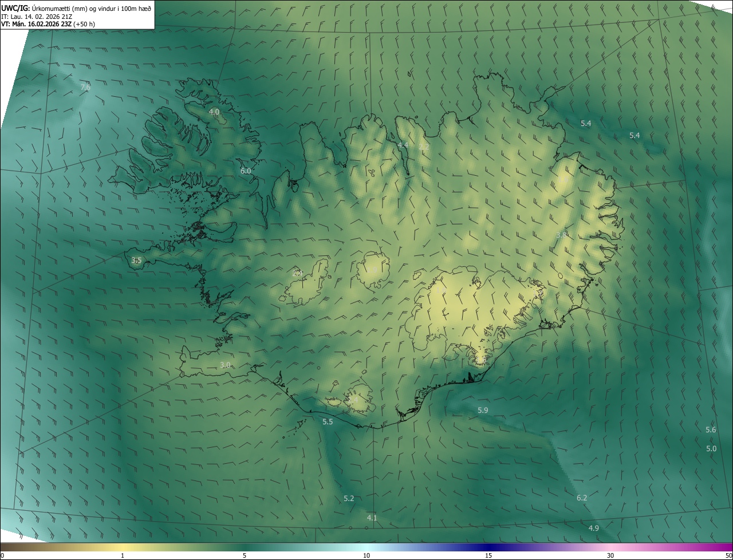Click the colorbar tick label 1

tap(123, 555)
